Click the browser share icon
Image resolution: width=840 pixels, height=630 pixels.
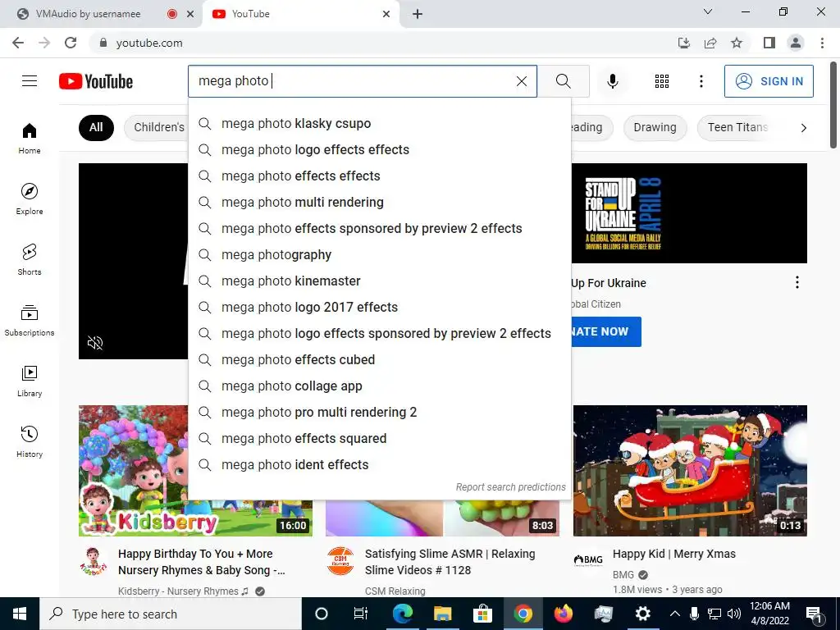(x=710, y=43)
